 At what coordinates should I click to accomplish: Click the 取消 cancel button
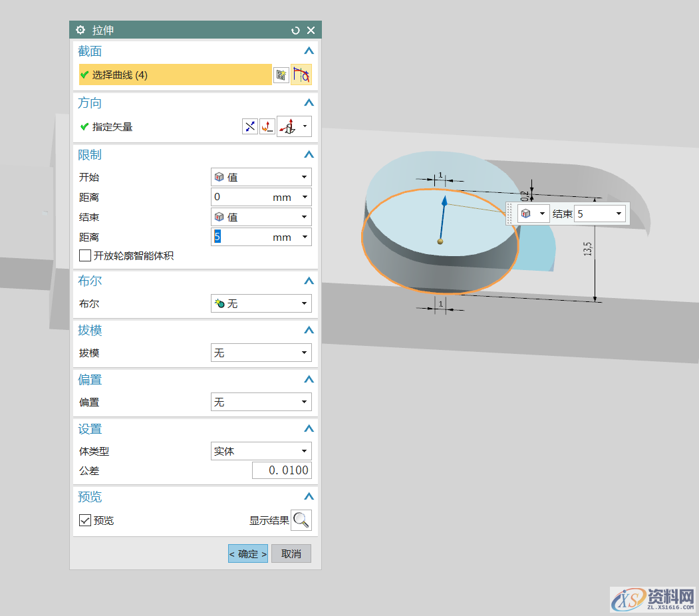tap(291, 553)
